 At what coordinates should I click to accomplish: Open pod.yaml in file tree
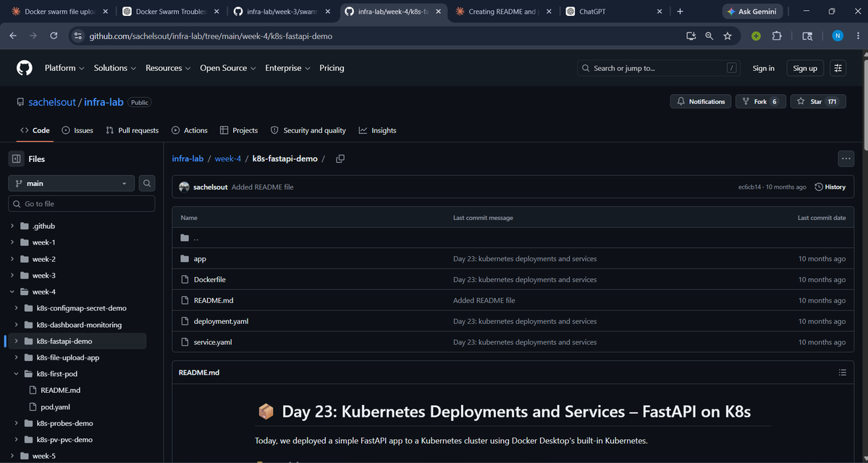click(x=55, y=407)
